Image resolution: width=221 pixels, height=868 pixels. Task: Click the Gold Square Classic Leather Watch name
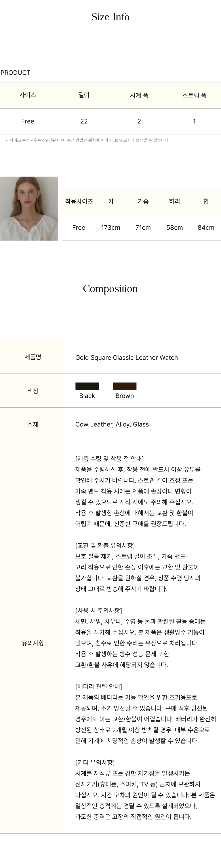pos(126,358)
